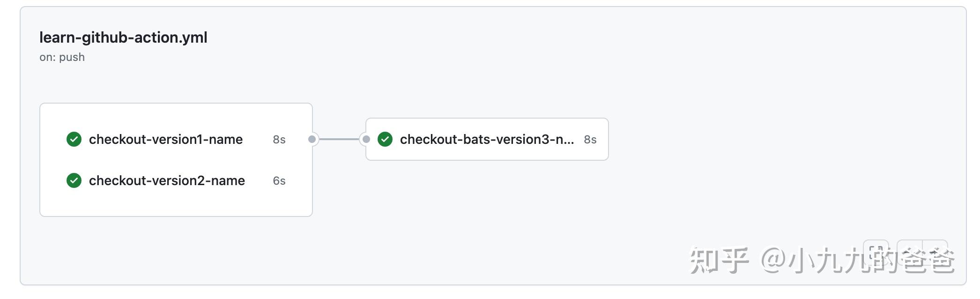Select the checkout-version1-name job node

[x=166, y=139]
